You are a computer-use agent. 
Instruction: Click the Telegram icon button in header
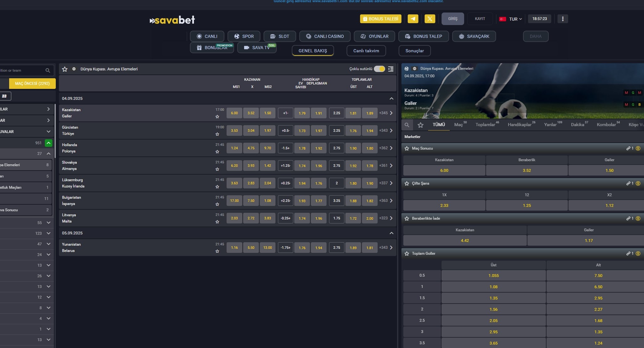pyautogui.click(x=413, y=19)
